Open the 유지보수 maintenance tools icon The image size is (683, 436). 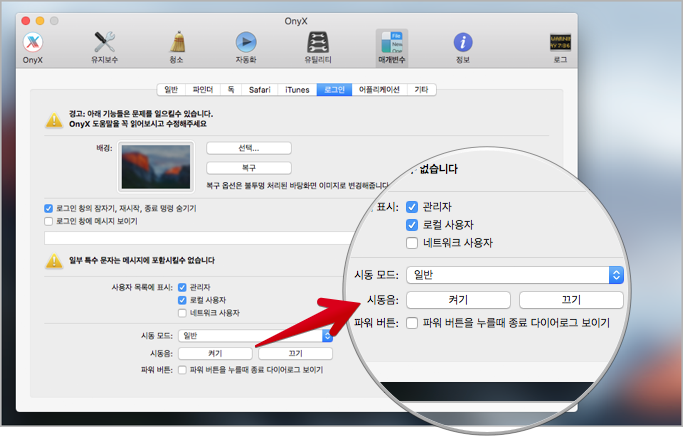pyautogui.click(x=105, y=47)
